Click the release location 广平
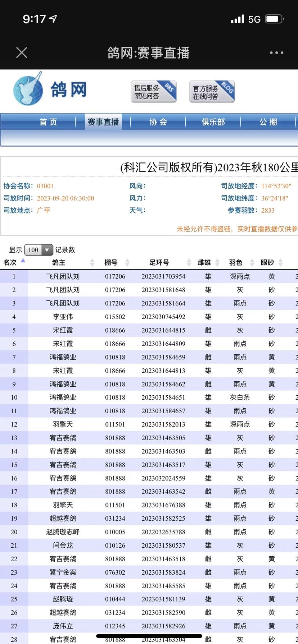 pos(44,210)
